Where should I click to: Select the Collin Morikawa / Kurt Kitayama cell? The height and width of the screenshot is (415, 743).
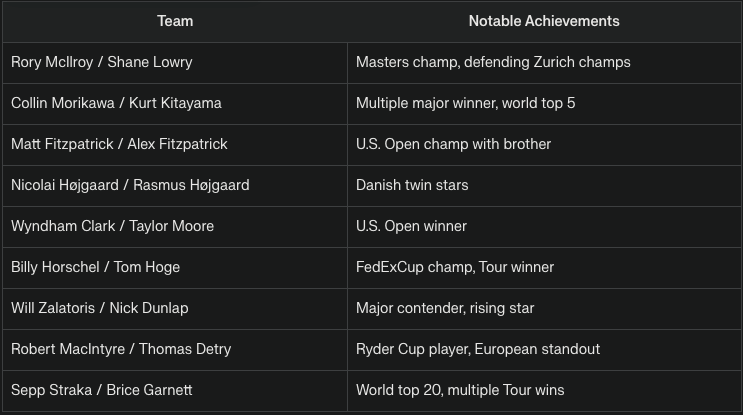pyautogui.click(x=175, y=104)
